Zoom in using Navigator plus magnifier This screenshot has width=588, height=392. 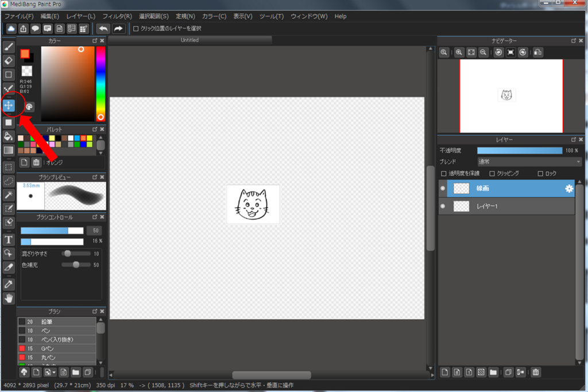pyautogui.click(x=459, y=52)
